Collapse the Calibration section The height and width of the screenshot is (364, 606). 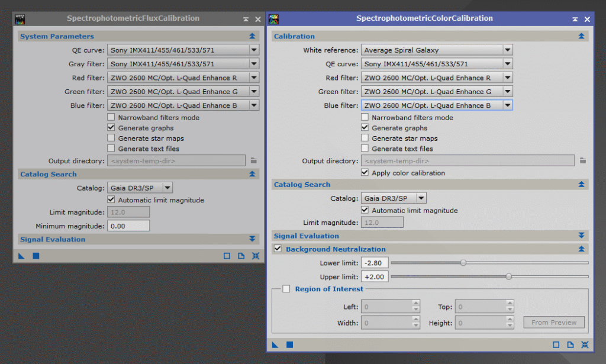click(x=581, y=36)
